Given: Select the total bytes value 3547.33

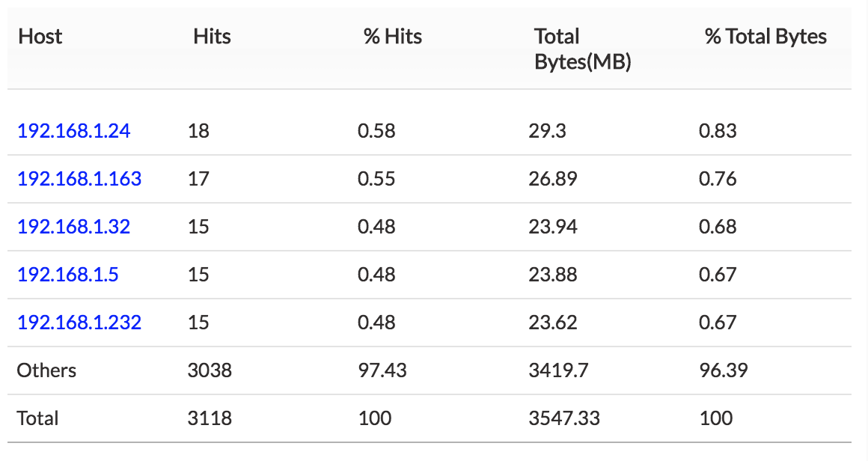Looking at the screenshot, I should click(x=563, y=418).
